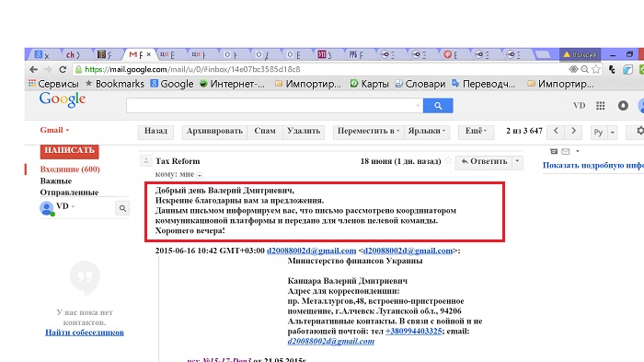Image resolution: width=644 pixels, height=362 pixels.
Task: Click Назад to return to inbox
Action: tap(155, 131)
